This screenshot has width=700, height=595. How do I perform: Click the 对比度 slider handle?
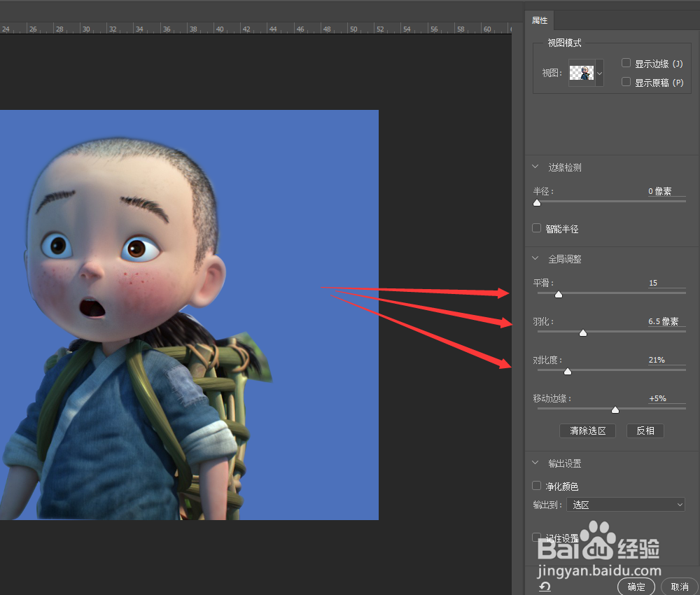coord(568,372)
